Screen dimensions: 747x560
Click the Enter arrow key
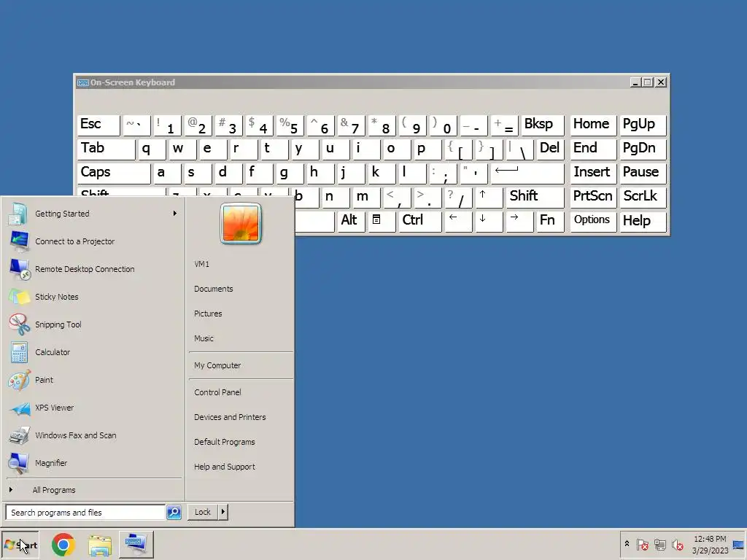[527, 174]
